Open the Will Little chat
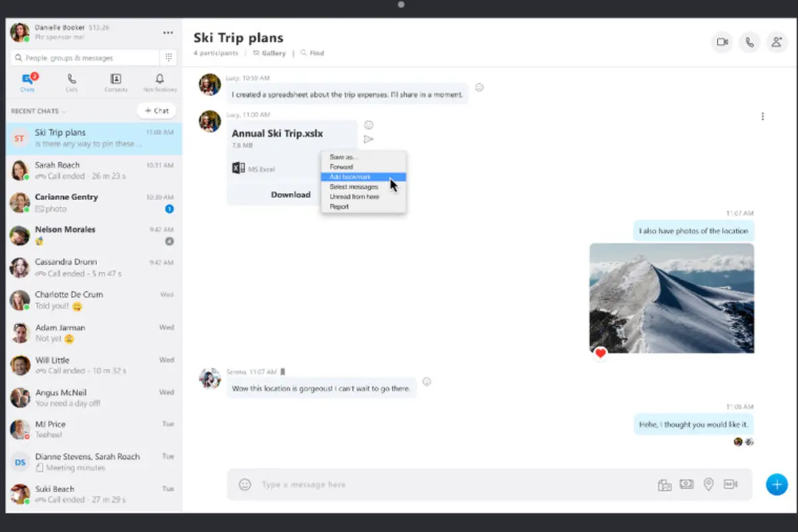 coord(94,365)
